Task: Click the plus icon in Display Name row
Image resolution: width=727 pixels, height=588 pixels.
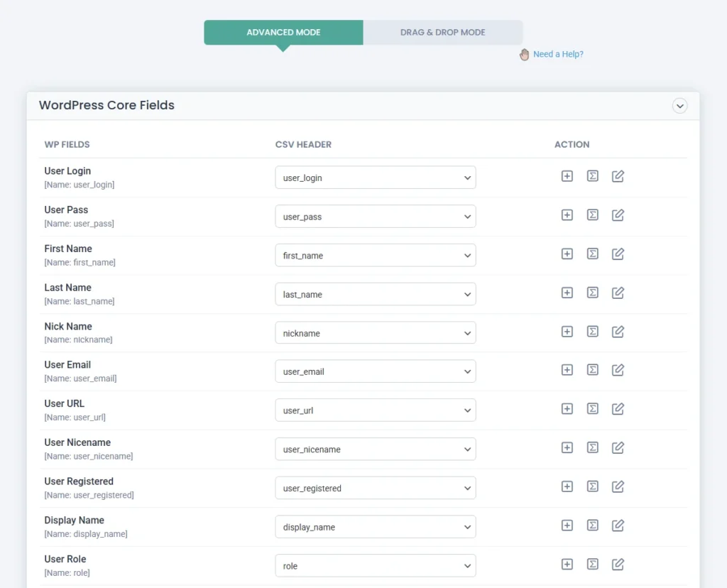Action: coord(567,526)
